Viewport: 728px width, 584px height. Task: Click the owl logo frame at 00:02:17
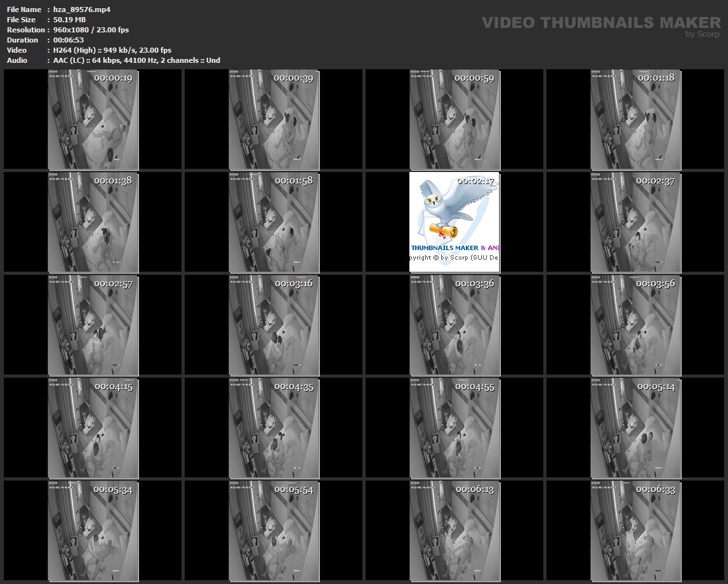pyautogui.click(x=454, y=223)
